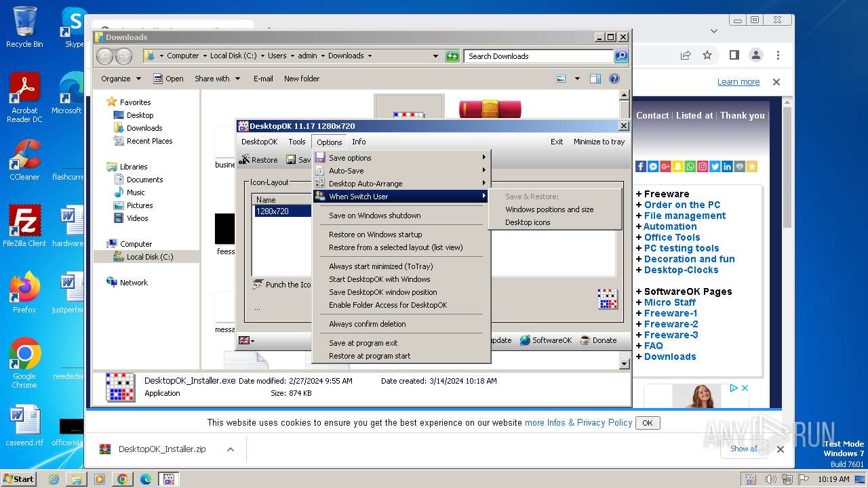Toggle the preview pane icon

coord(595,79)
